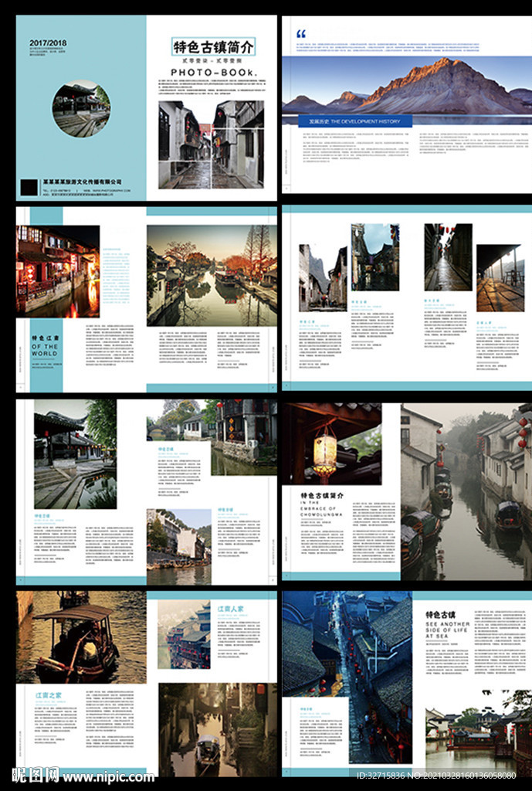Click the sunlit covered walkway photo

pyautogui.click(x=500, y=278)
